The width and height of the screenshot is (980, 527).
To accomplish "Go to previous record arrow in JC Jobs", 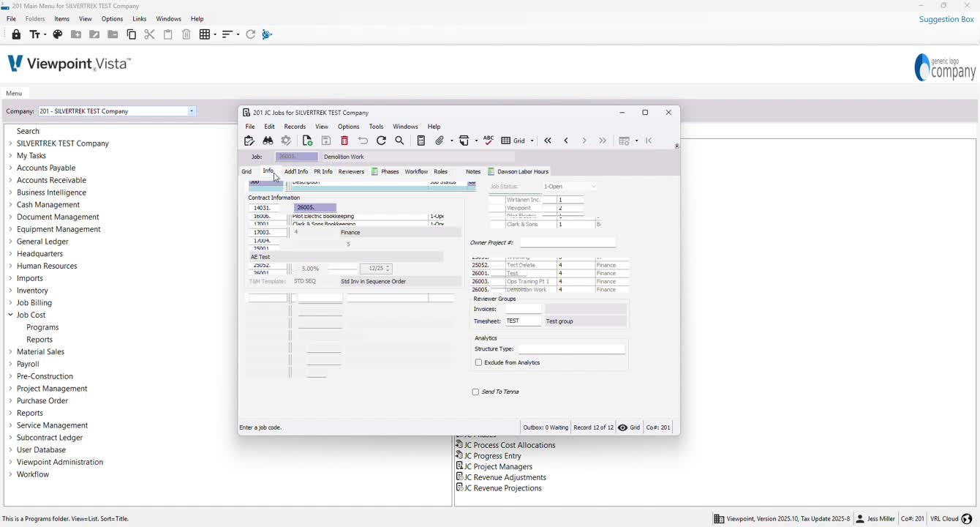I will [566, 141].
